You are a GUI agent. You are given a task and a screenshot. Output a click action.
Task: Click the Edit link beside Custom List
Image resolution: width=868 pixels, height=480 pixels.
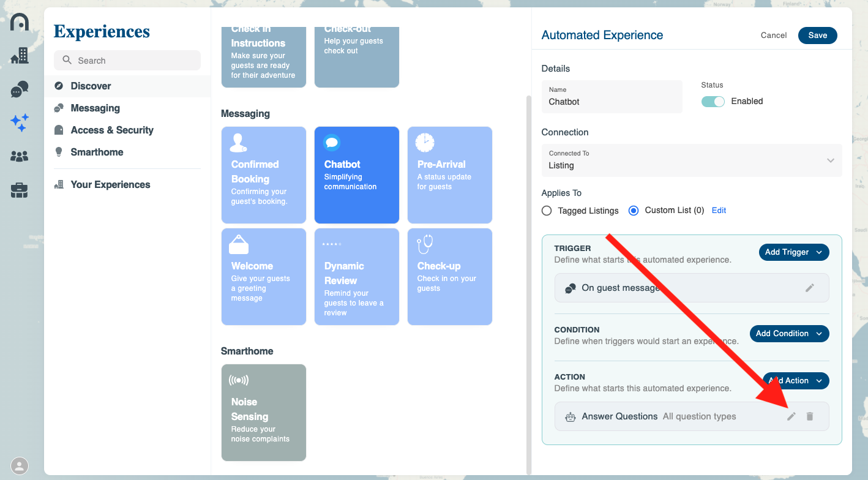click(x=719, y=211)
